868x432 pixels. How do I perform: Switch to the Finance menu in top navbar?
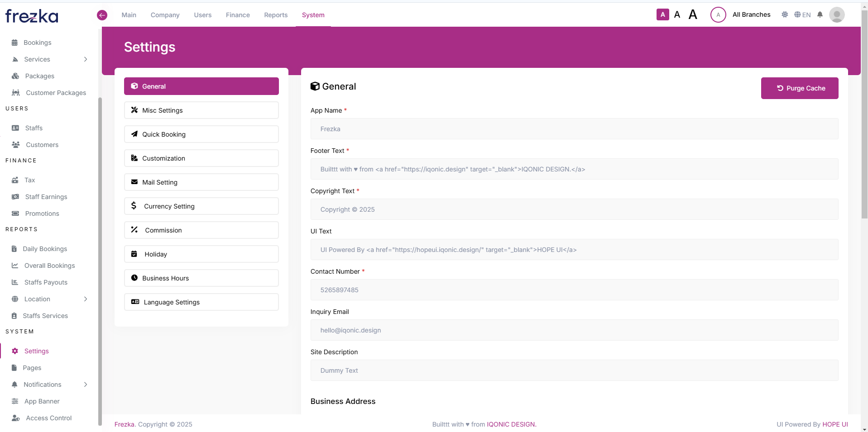[x=237, y=14]
